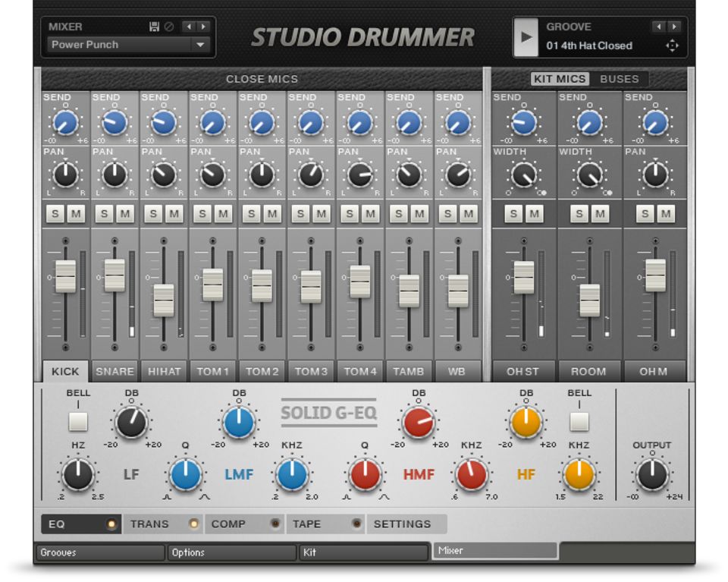Mute the Snare channel

coord(125,215)
